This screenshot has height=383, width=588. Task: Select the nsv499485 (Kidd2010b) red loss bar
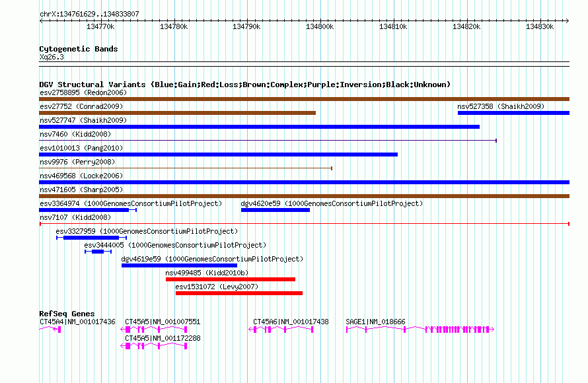231,279
